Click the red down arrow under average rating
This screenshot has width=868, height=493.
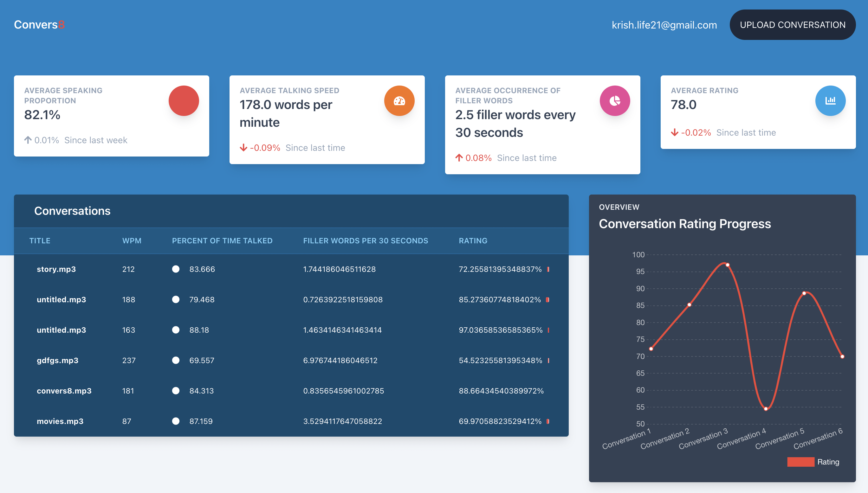(x=674, y=132)
